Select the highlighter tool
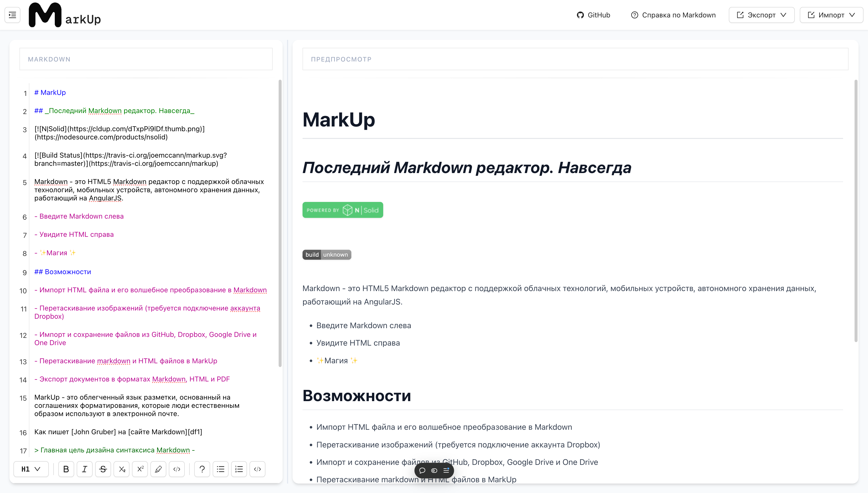Image resolution: width=868 pixels, height=493 pixels. tap(158, 469)
